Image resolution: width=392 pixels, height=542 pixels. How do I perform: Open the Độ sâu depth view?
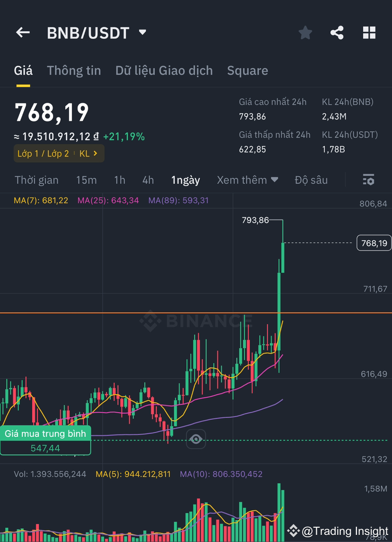point(312,180)
